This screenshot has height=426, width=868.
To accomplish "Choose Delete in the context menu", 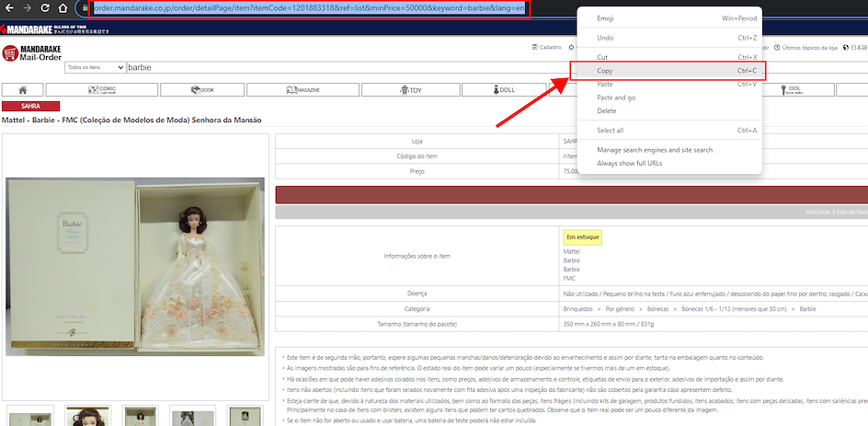I will coord(669,110).
